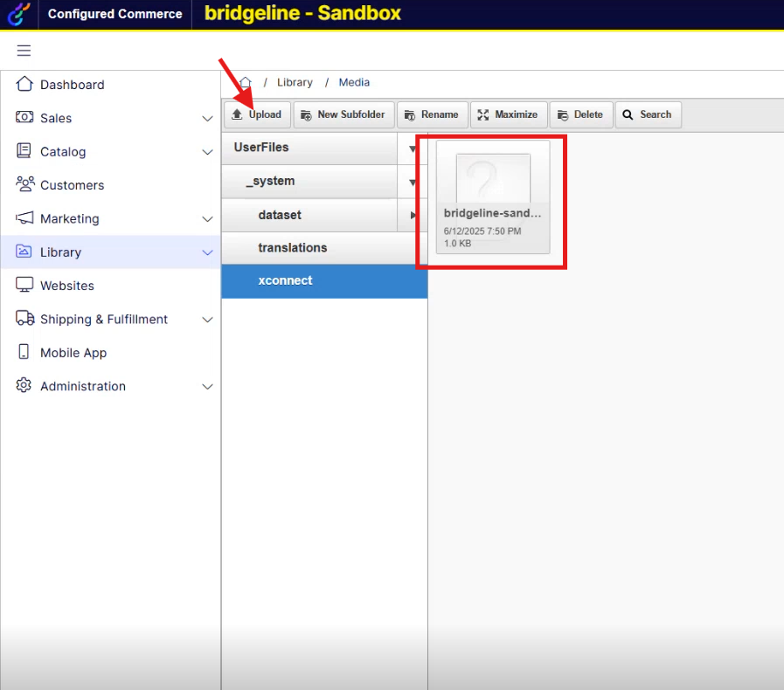Click the breadcrumb home icon
Screen dimensions: 784x690
[x=245, y=82]
